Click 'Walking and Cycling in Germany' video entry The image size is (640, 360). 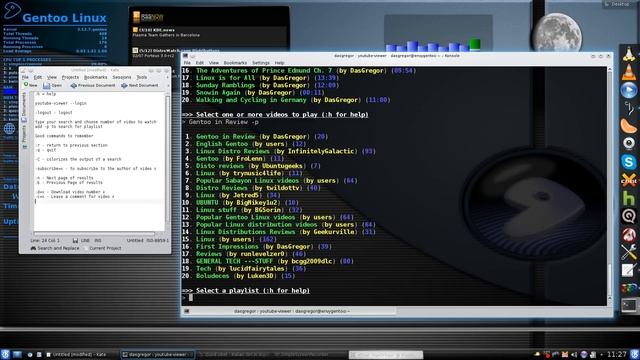286,100
